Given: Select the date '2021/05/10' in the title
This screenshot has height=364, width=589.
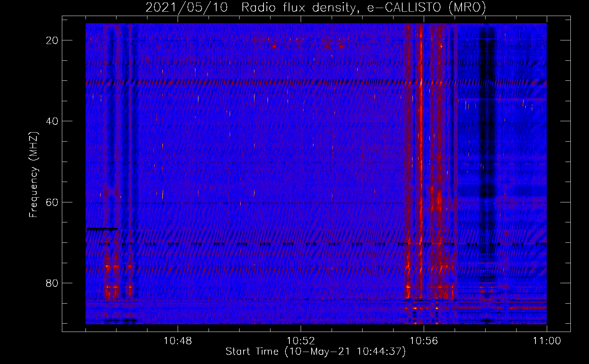Looking at the screenshot, I should click(187, 7).
